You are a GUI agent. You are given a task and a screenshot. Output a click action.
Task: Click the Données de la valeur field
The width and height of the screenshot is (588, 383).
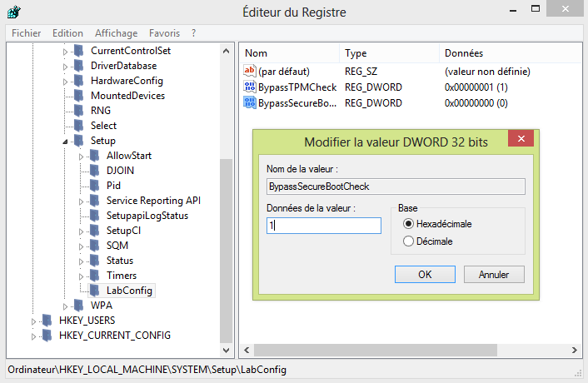324,226
